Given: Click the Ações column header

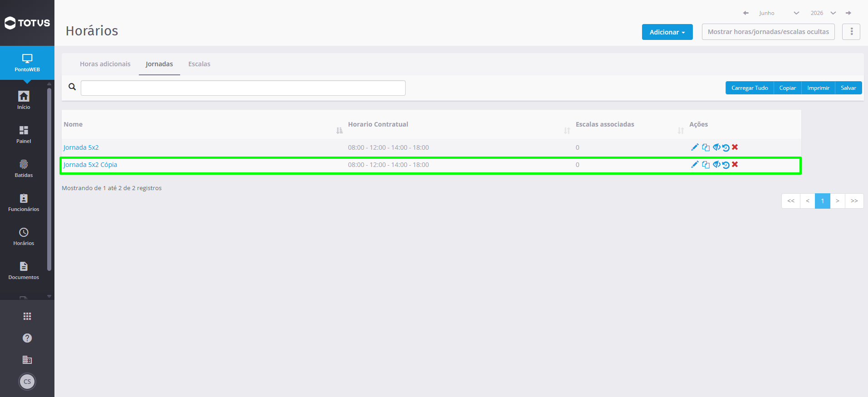Looking at the screenshot, I should (x=699, y=124).
